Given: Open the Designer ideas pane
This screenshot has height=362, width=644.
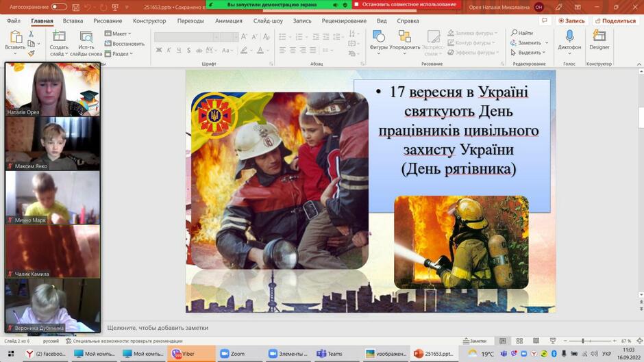Looking at the screenshot, I should click(599, 40).
